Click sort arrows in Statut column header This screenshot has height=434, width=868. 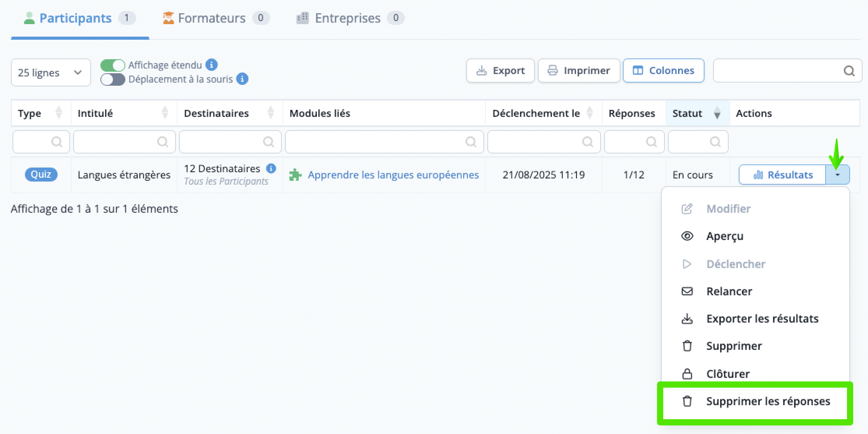click(717, 113)
